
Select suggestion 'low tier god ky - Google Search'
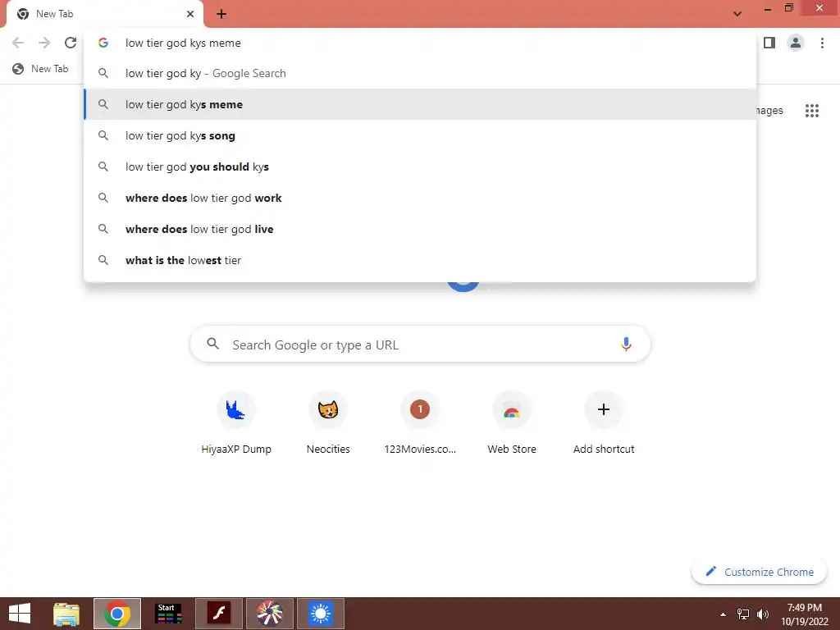[x=420, y=73]
